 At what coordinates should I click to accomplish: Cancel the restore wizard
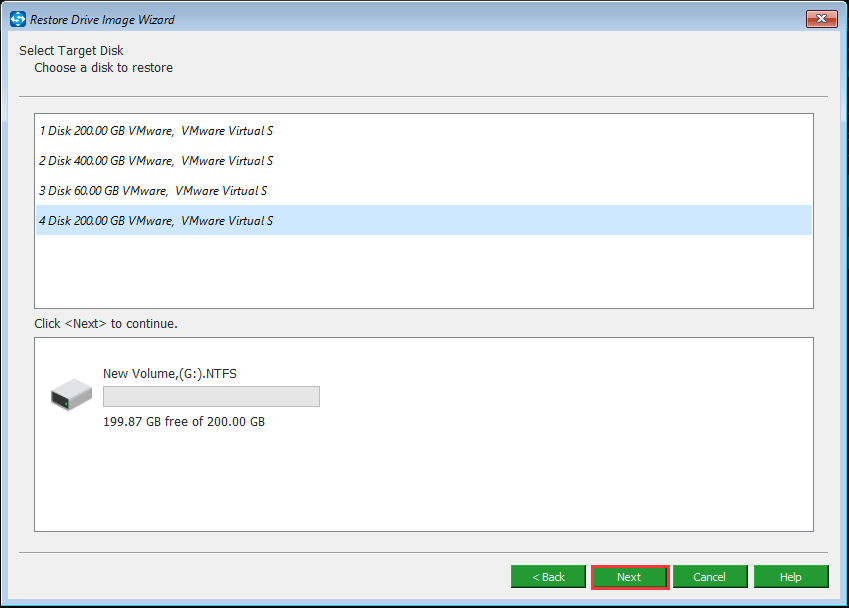(x=710, y=577)
